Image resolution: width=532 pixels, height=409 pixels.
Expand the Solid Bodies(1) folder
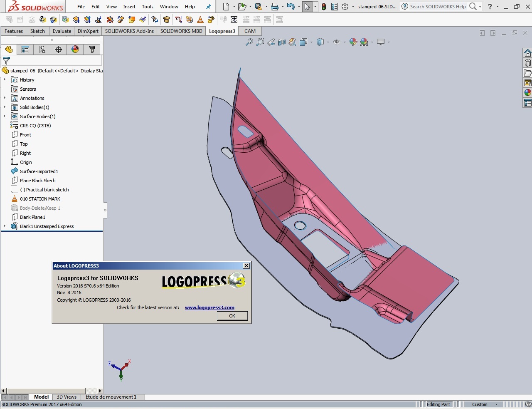coord(5,107)
